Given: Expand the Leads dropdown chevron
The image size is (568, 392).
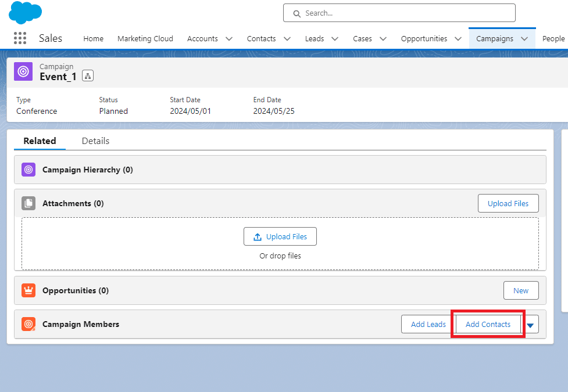Looking at the screenshot, I should 335,39.
